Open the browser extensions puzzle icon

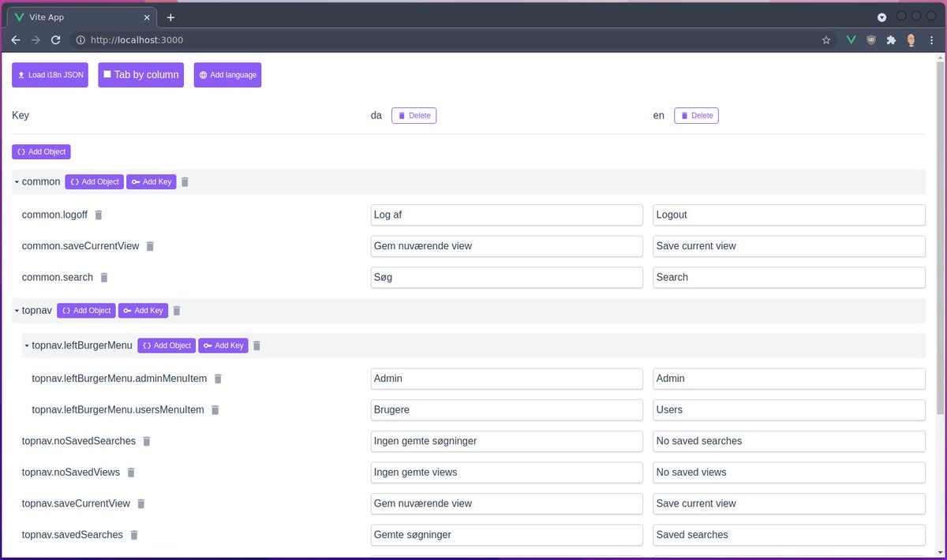(891, 39)
